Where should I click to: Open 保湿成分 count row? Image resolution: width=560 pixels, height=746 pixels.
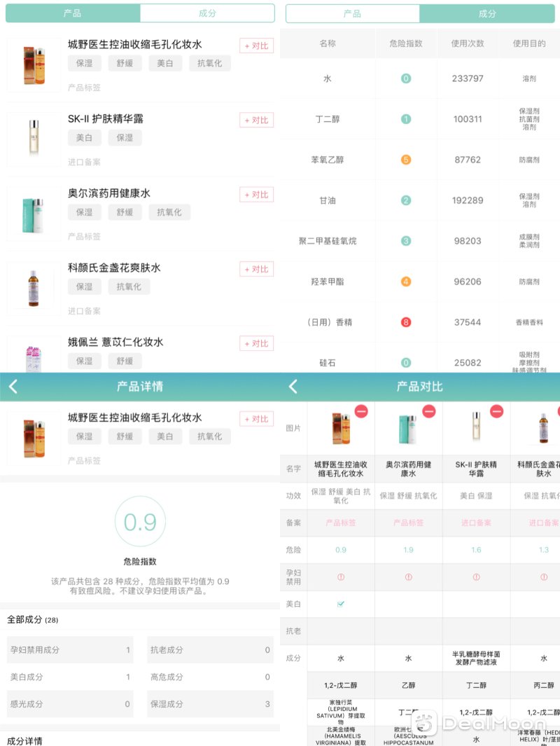tap(210, 704)
